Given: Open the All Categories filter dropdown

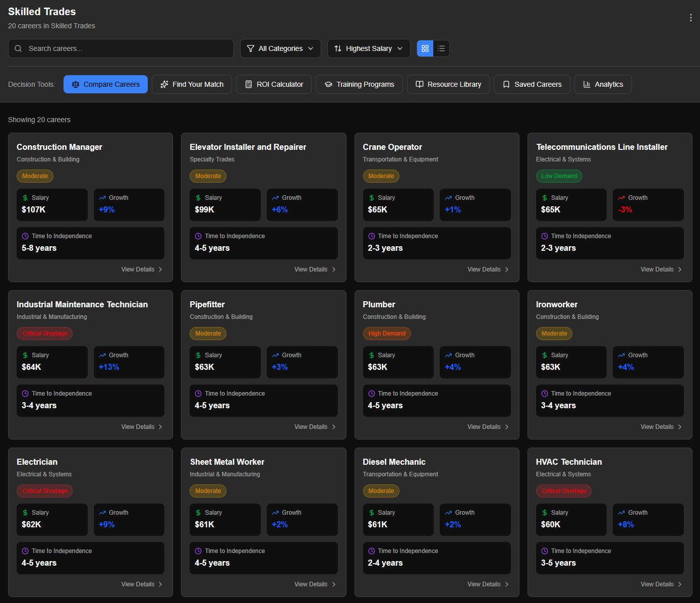Looking at the screenshot, I should tap(280, 48).
